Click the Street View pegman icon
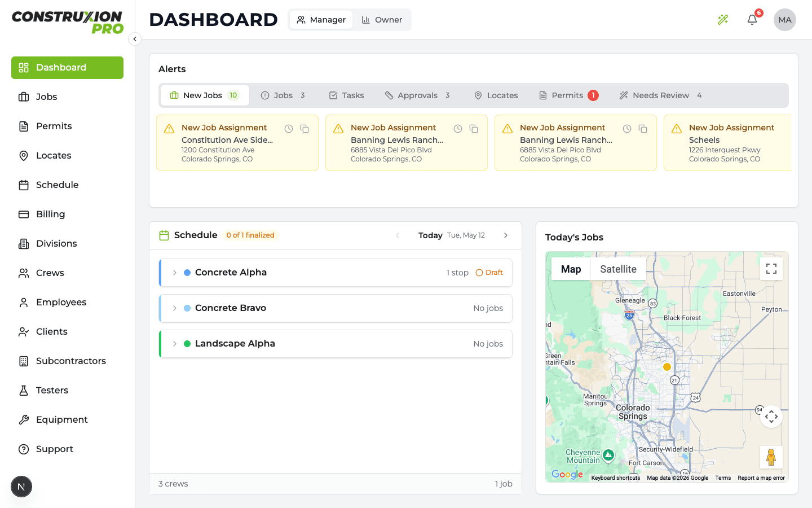The width and height of the screenshot is (812, 508). pos(771,457)
